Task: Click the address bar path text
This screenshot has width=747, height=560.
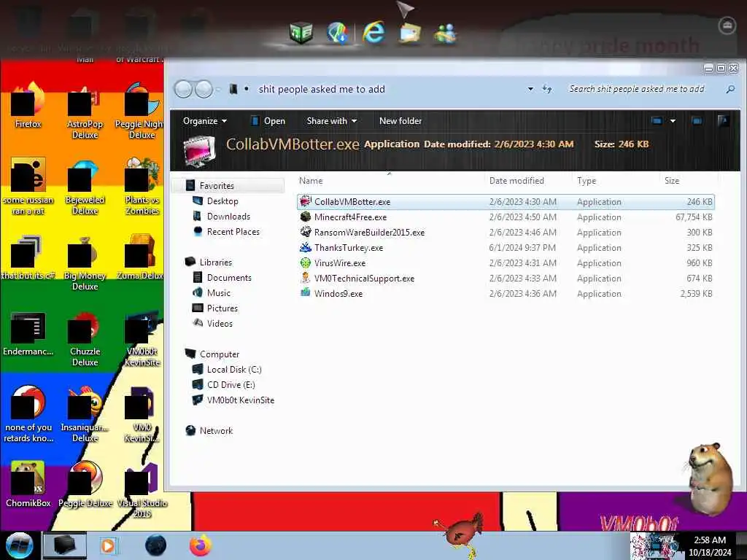Action: 322,89
